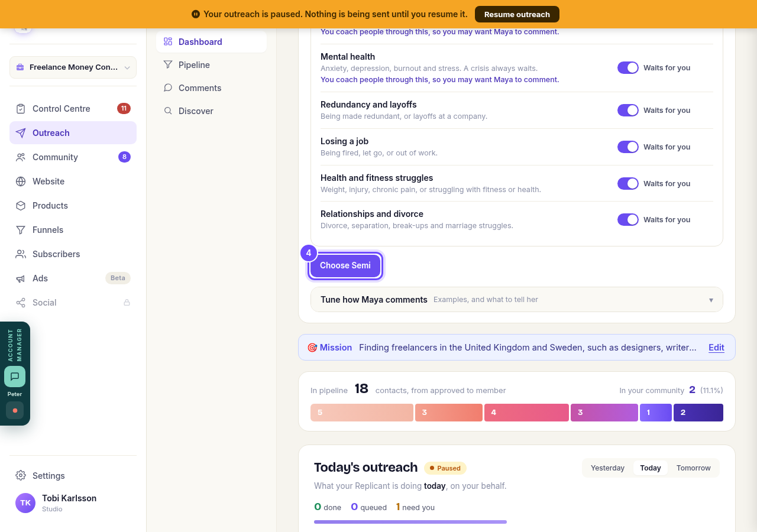Click the Discover magnifier icon
This screenshot has width=757, height=532.
click(x=168, y=111)
